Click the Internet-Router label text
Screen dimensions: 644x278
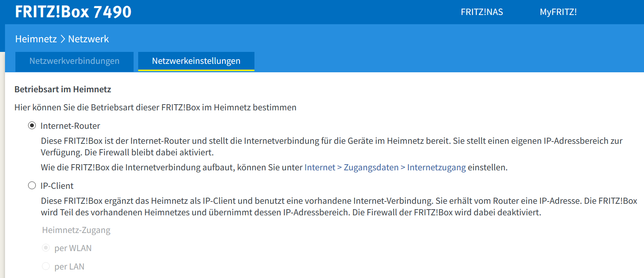click(70, 126)
